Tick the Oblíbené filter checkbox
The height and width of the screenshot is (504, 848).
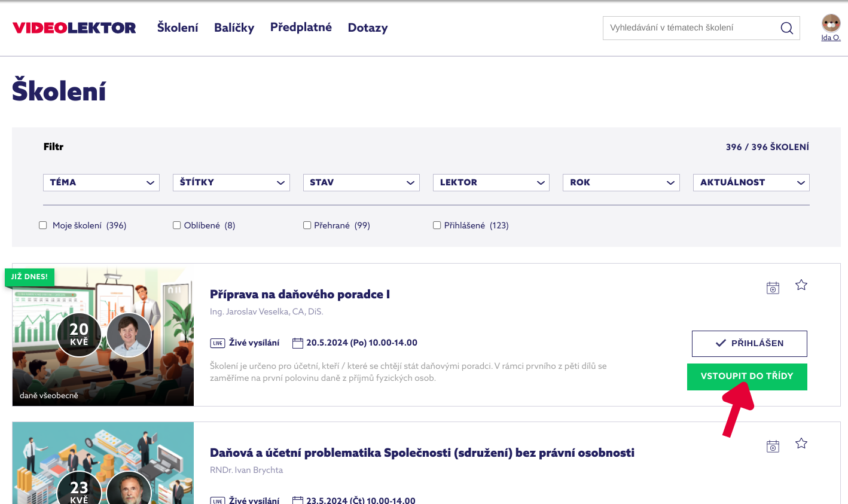(x=177, y=225)
